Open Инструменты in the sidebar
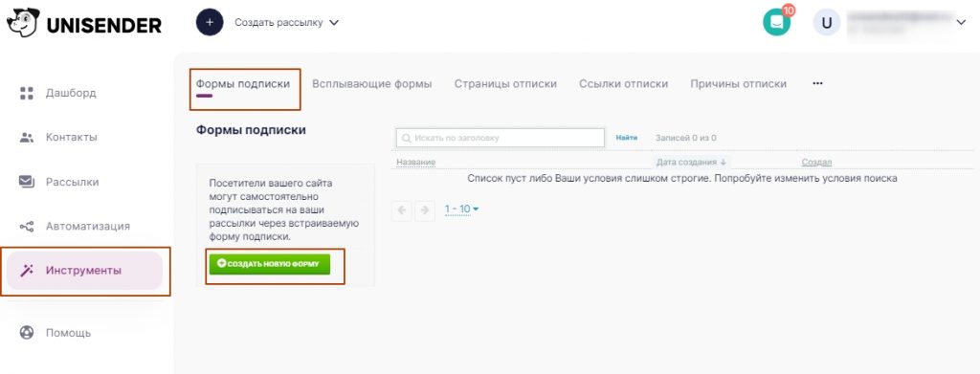 pyautogui.click(x=85, y=271)
